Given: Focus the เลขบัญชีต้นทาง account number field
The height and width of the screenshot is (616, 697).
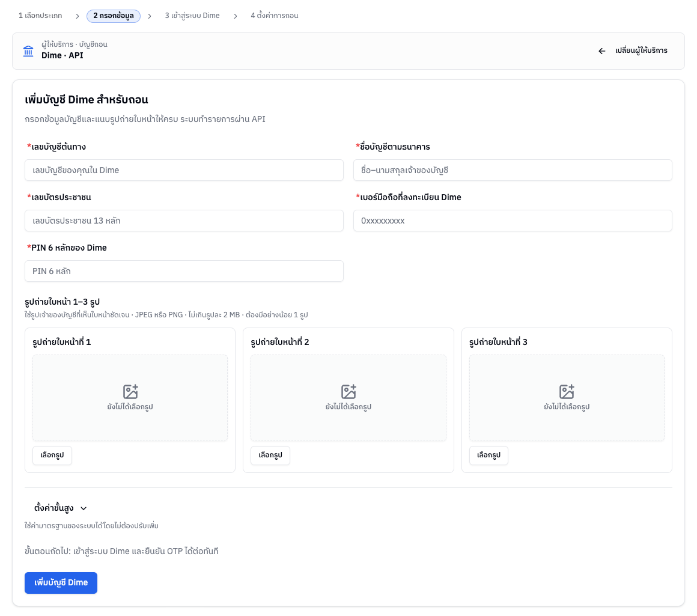Looking at the screenshot, I should (184, 170).
